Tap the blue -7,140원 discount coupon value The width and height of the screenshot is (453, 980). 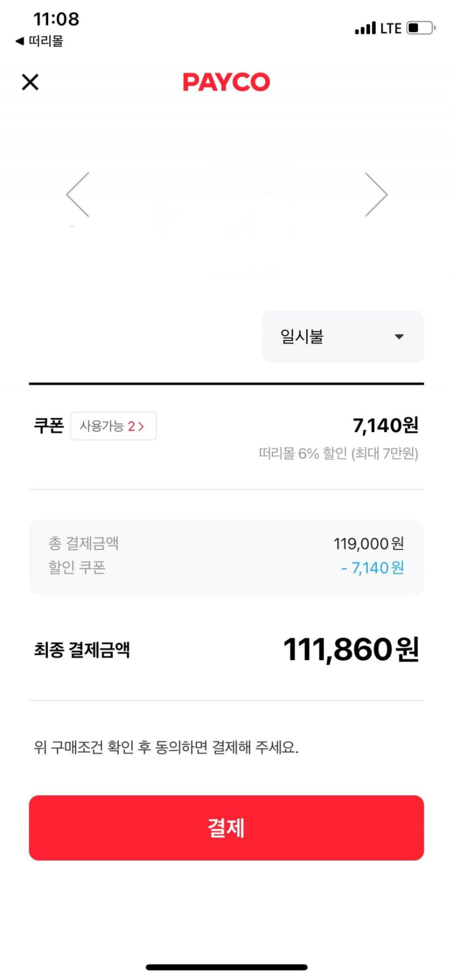pos(373,568)
